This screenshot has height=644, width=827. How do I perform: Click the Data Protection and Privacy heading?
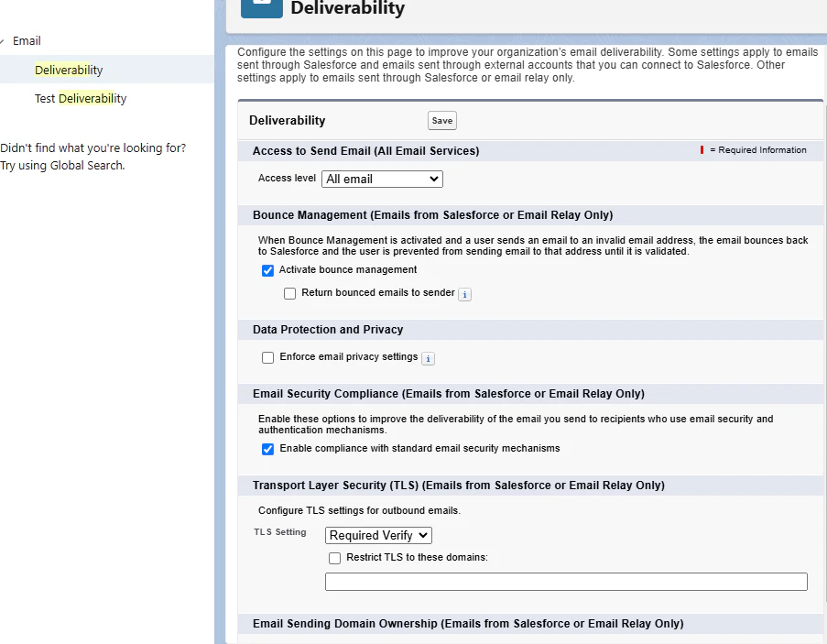click(328, 329)
